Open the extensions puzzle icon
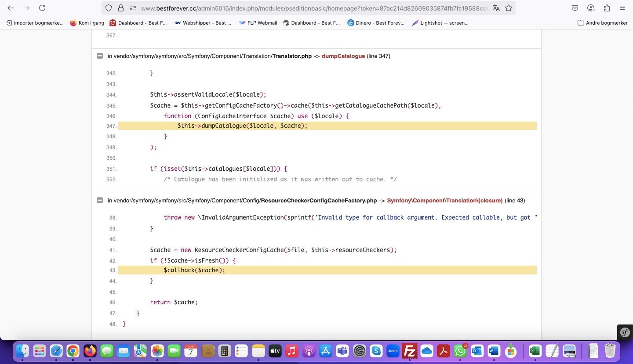Image resolution: width=633 pixels, height=364 pixels. (x=607, y=8)
